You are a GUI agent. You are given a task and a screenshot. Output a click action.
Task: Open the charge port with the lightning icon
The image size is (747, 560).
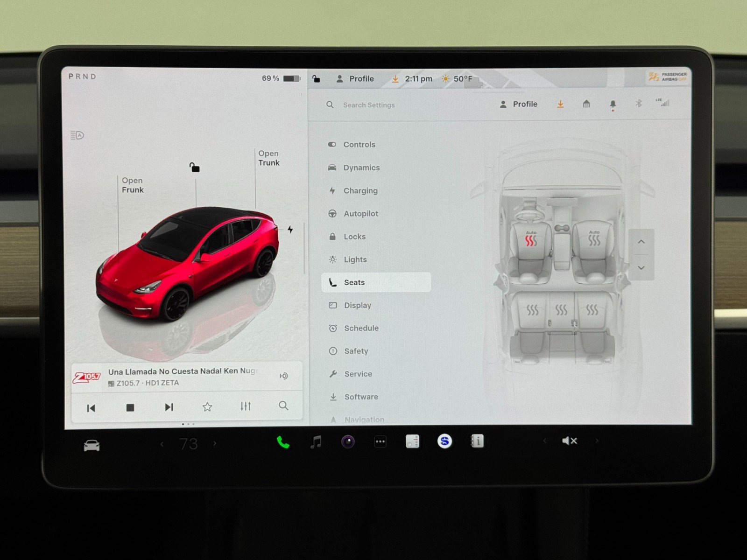click(289, 229)
